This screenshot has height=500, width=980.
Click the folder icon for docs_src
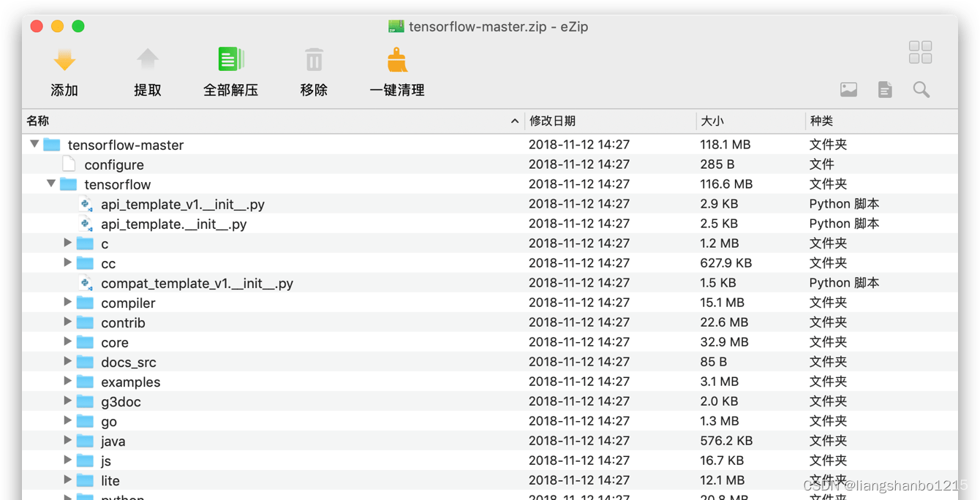pos(85,362)
